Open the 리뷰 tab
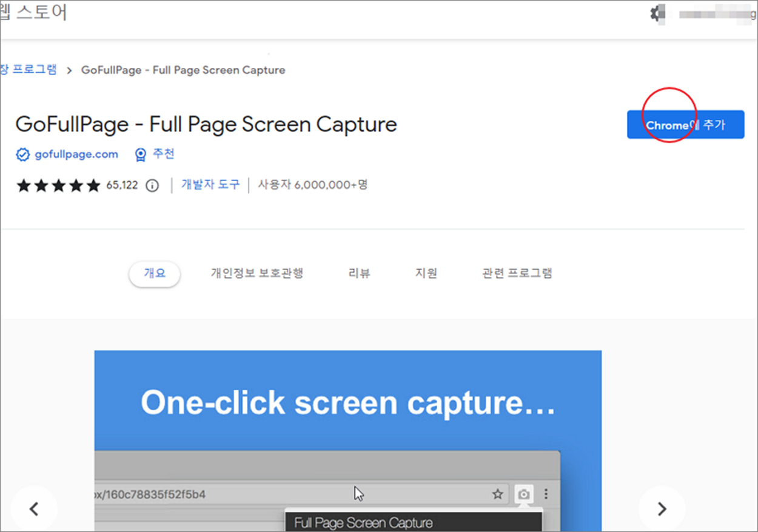 click(x=359, y=273)
